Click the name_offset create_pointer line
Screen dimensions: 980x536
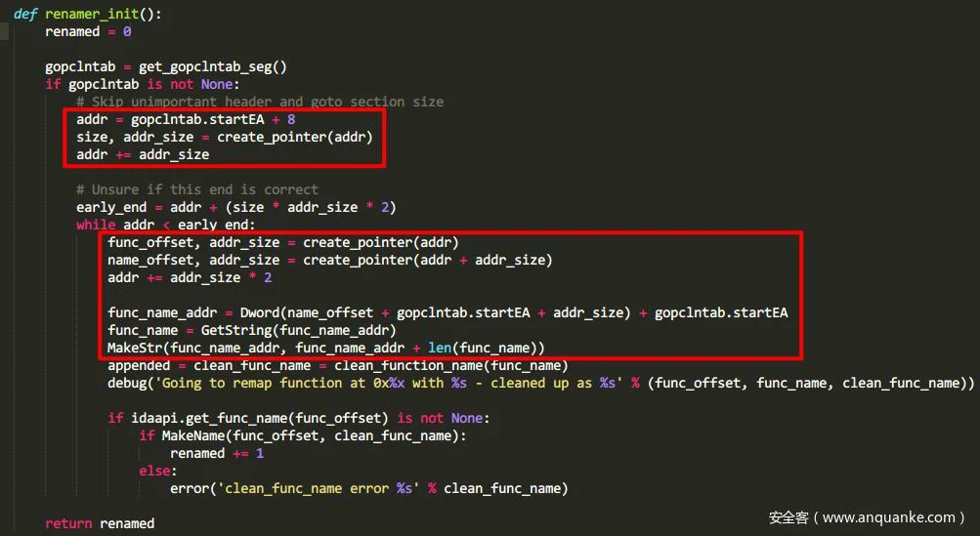tap(330, 260)
